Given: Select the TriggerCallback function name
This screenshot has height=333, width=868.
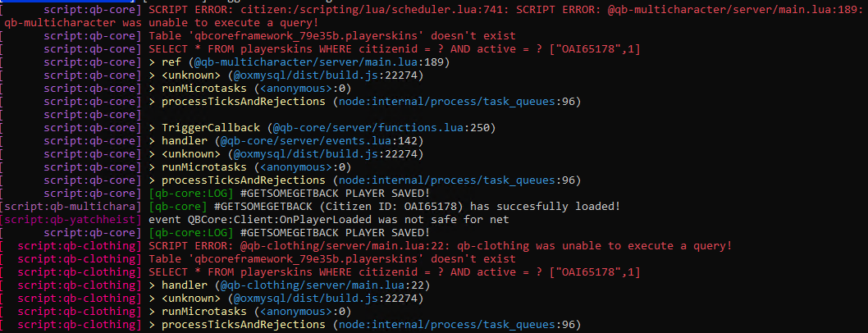Looking at the screenshot, I should click(x=211, y=128).
